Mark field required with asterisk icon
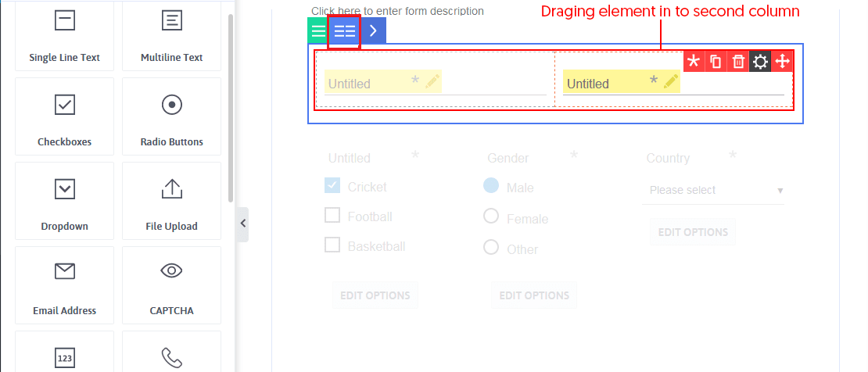The image size is (868, 372). 694,62
